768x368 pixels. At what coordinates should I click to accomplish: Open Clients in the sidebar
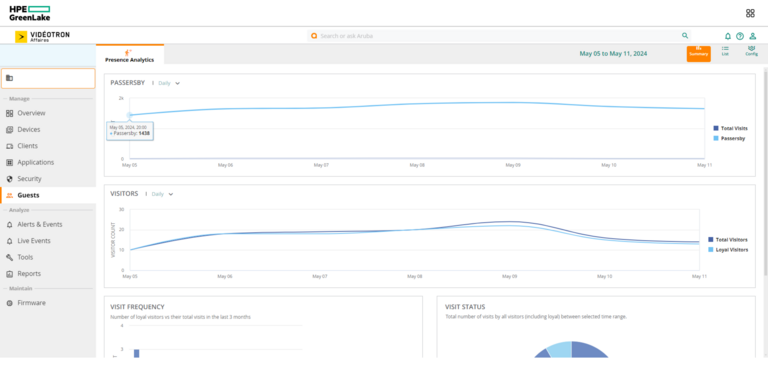pos(27,146)
